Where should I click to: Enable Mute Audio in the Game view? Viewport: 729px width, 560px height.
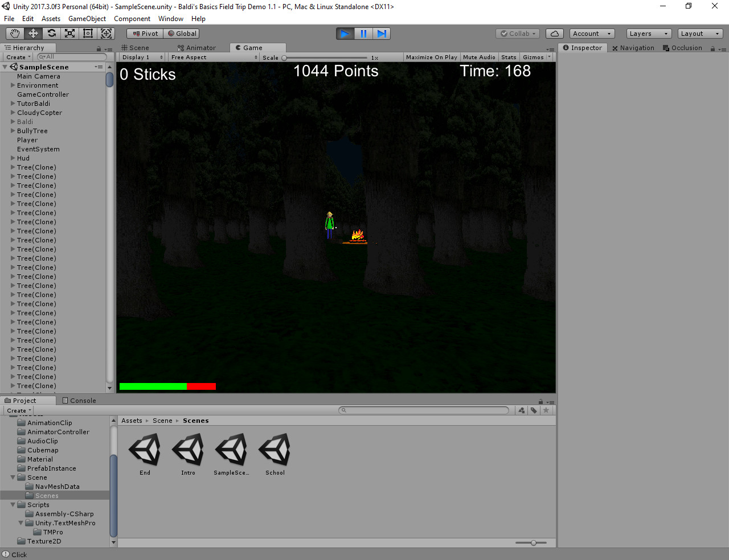[x=479, y=57]
